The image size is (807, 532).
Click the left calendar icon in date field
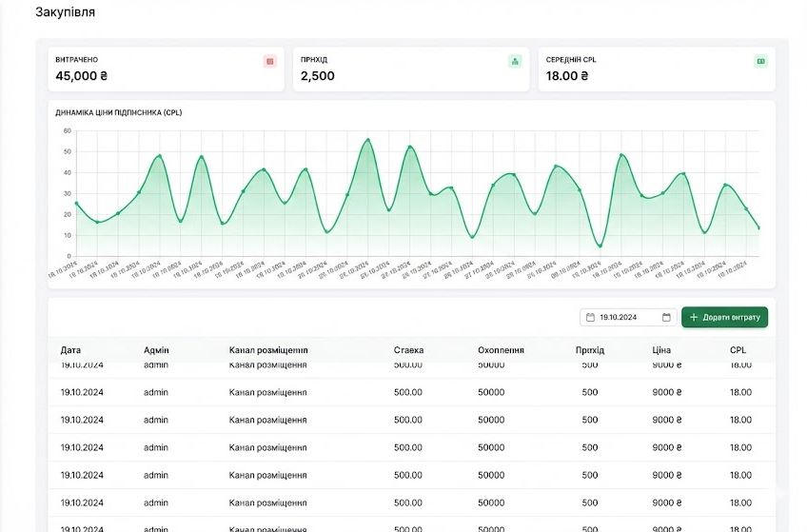coord(590,318)
